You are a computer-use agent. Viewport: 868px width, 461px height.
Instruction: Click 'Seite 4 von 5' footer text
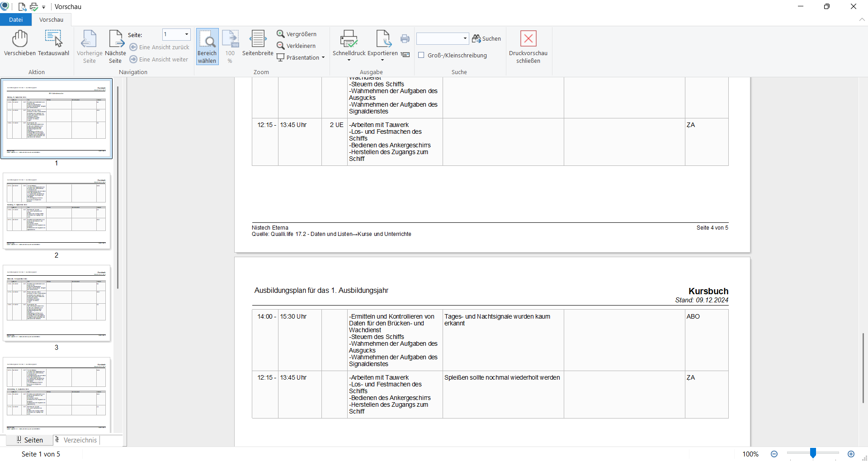point(712,228)
